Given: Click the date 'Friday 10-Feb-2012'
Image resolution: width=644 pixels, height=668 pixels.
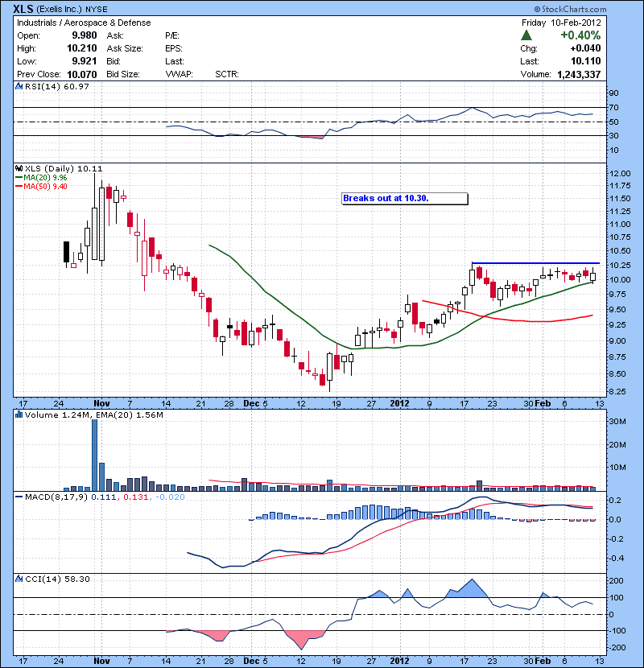Looking at the screenshot, I should click(x=561, y=23).
